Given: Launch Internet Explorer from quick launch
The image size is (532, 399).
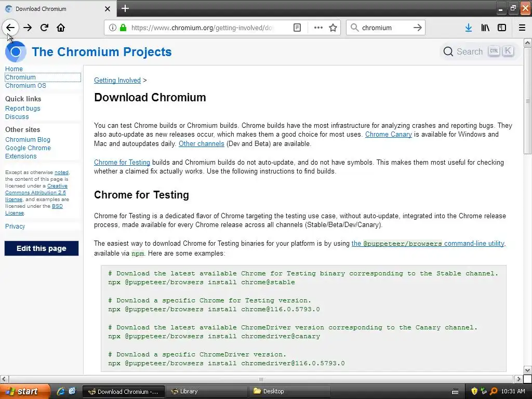Looking at the screenshot, I should (61, 391).
